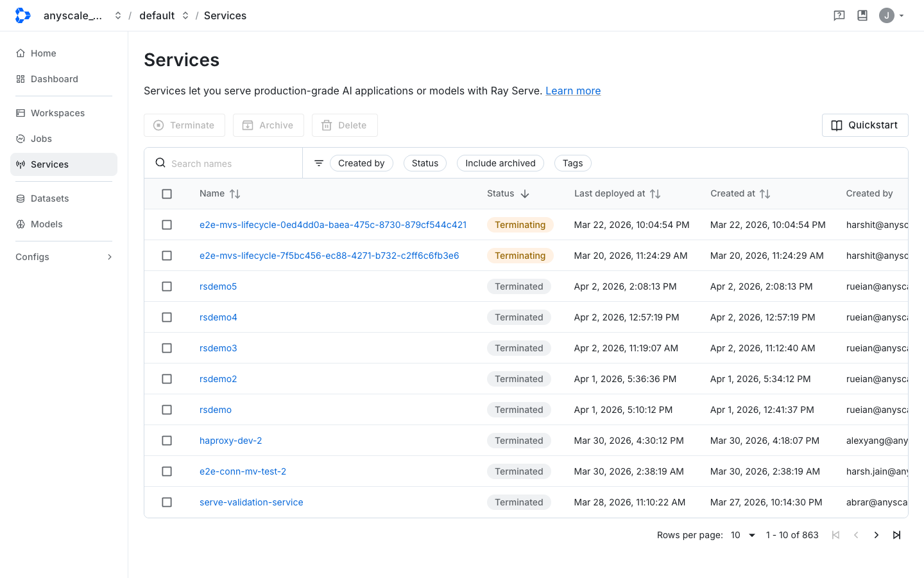Sort by Status column arrow

coord(525,194)
